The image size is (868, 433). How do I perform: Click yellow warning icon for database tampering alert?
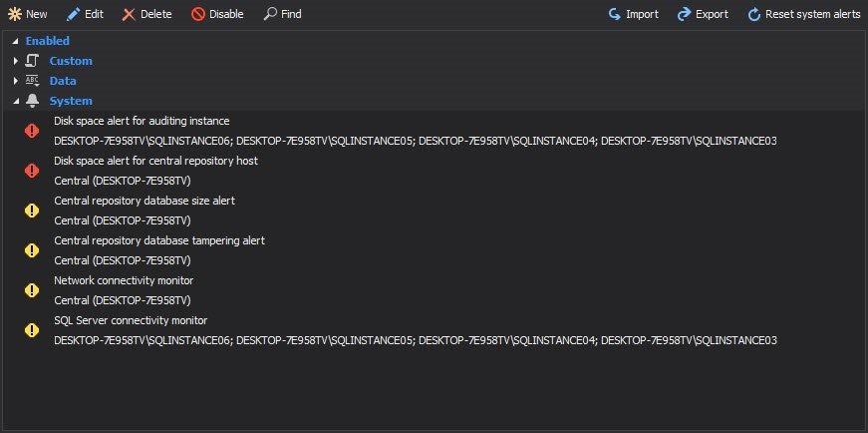tap(32, 250)
